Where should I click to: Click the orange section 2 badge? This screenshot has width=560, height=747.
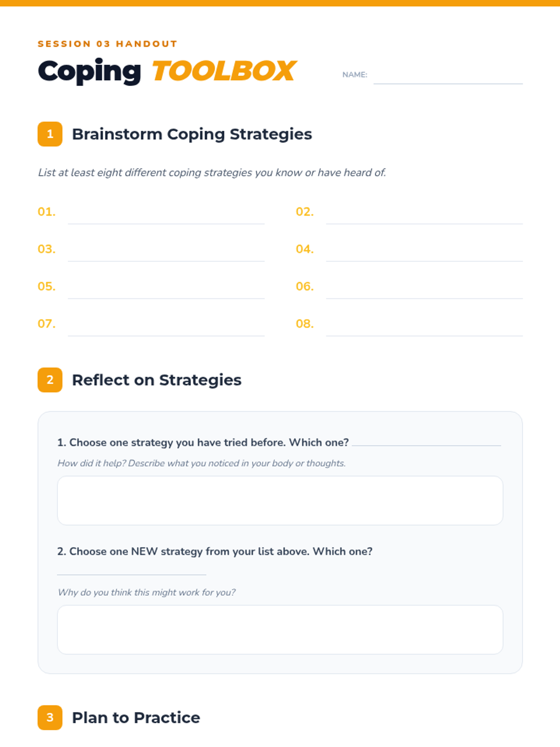pos(50,380)
